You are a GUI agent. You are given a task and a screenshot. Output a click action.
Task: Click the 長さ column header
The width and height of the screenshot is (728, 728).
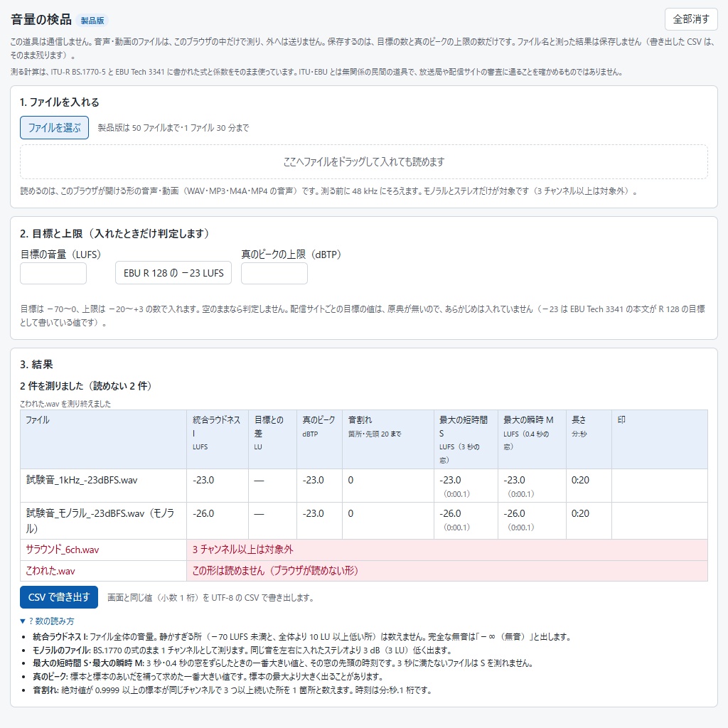pos(589,439)
